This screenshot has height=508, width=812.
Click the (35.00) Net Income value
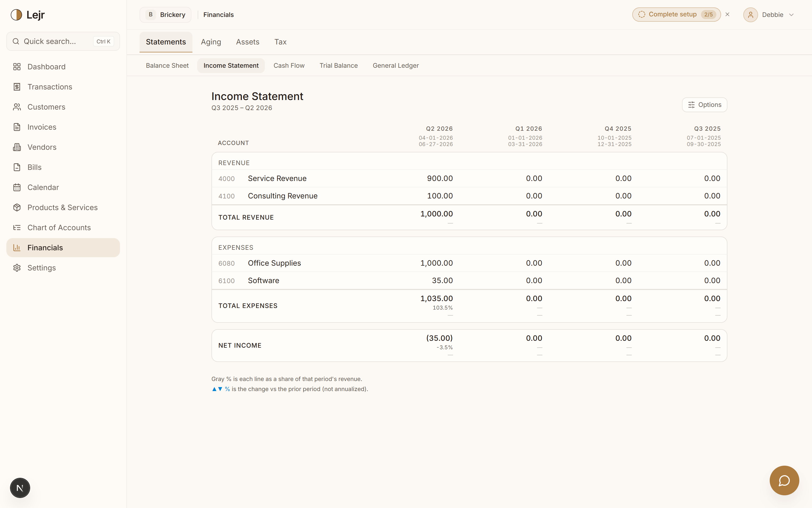point(439,338)
